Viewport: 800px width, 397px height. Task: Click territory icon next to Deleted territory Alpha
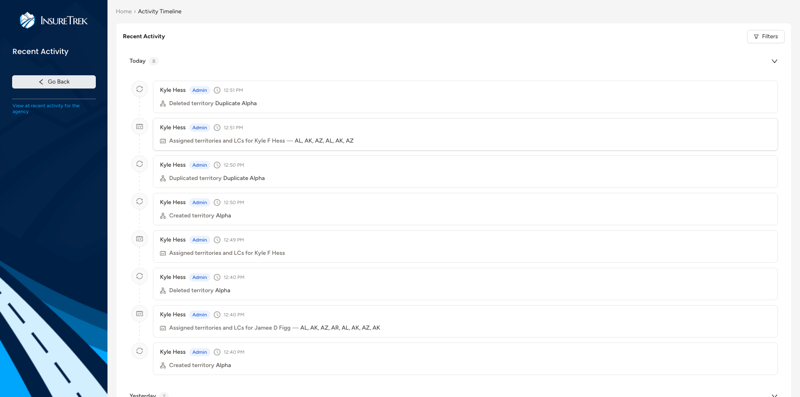[x=163, y=290]
